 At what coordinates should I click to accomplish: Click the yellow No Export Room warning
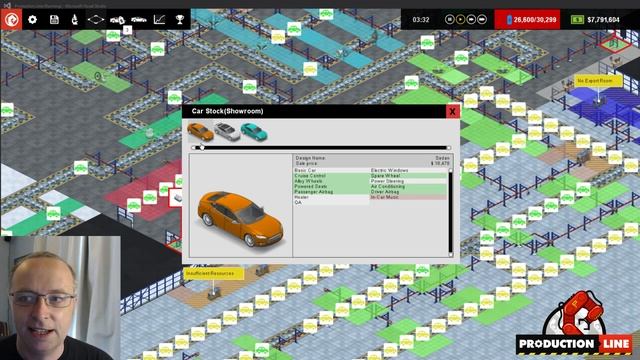pyautogui.click(x=598, y=81)
